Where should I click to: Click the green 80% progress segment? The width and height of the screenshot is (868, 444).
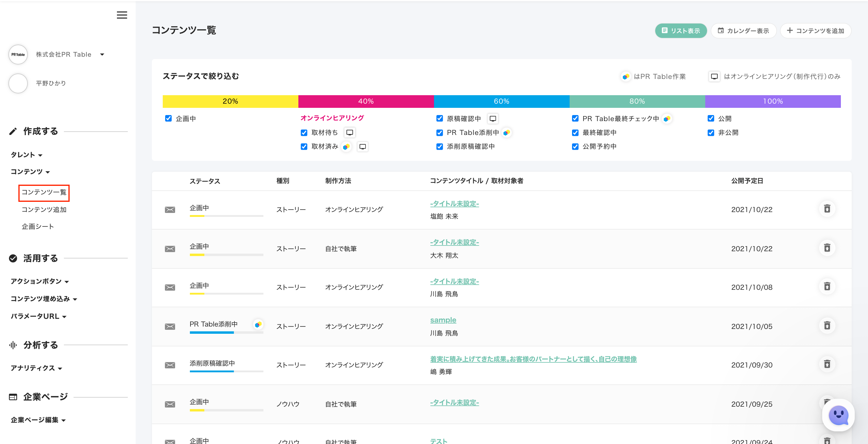click(637, 102)
